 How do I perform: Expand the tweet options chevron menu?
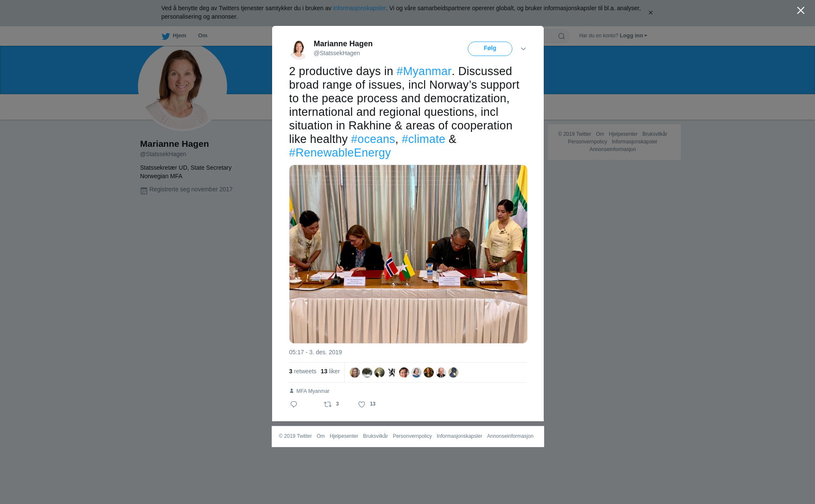pos(523,49)
